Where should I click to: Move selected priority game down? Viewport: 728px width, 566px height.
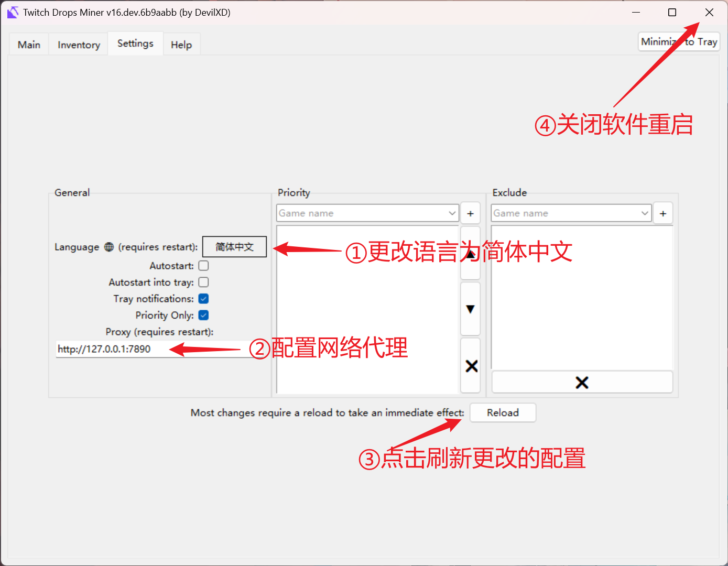pos(470,309)
